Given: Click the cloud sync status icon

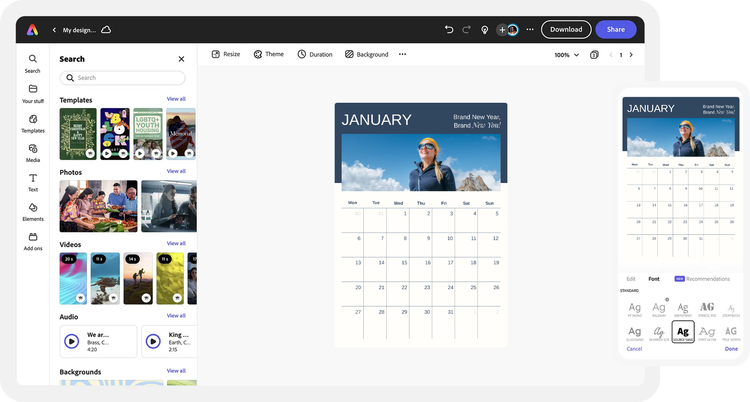Looking at the screenshot, I should (106, 30).
